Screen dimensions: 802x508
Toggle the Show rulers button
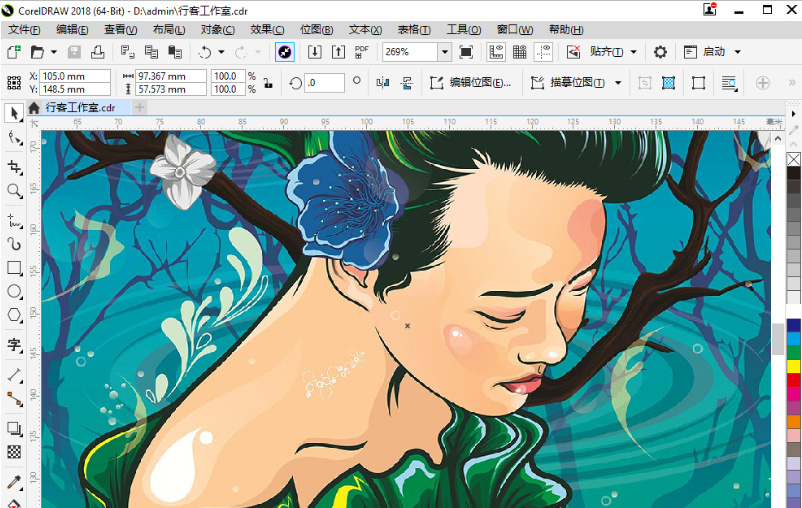(496, 52)
